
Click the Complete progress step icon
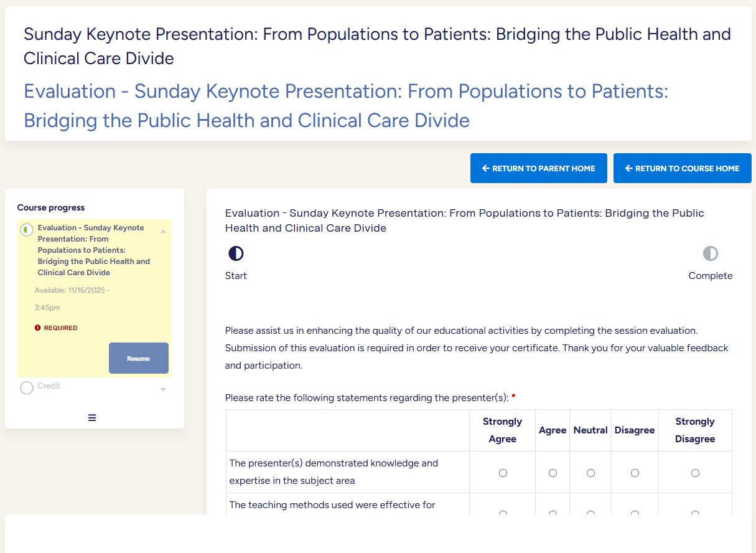(710, 253)
